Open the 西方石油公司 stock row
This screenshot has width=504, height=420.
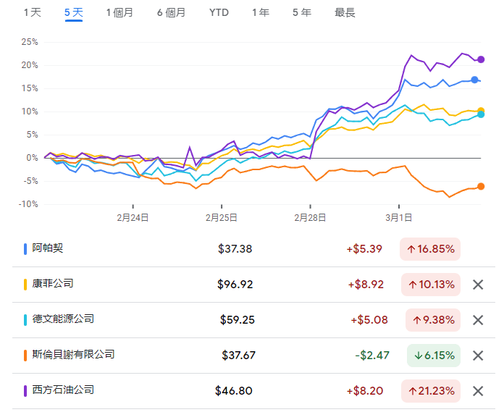pos(63,390)
